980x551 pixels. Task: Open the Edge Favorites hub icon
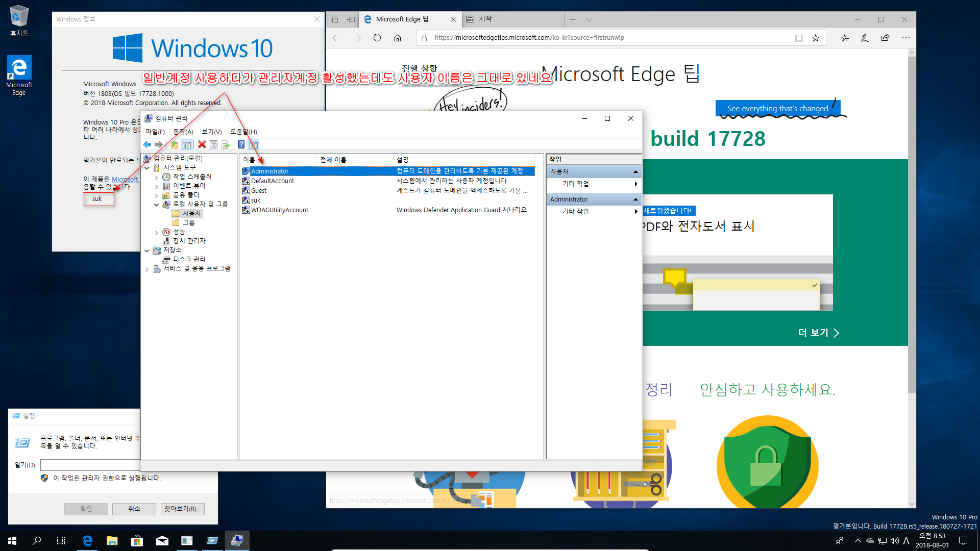(x=845, y=38)
